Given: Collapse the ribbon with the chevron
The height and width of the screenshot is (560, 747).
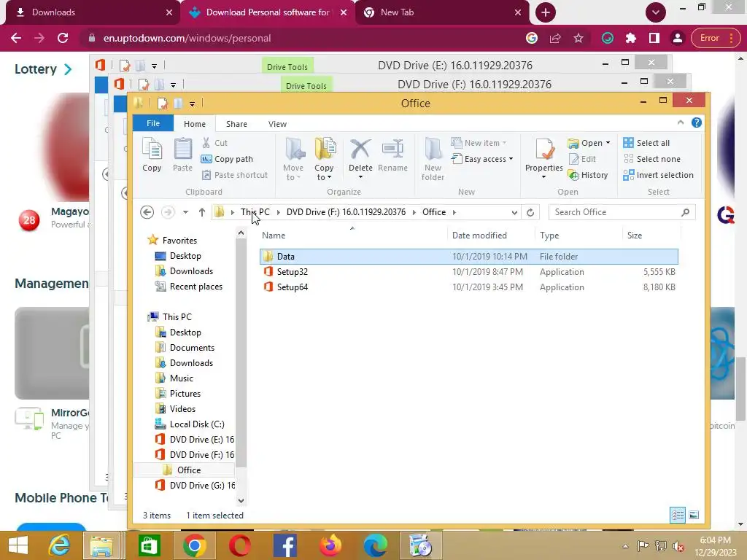Looking at the screenshot, I should 681,122.
